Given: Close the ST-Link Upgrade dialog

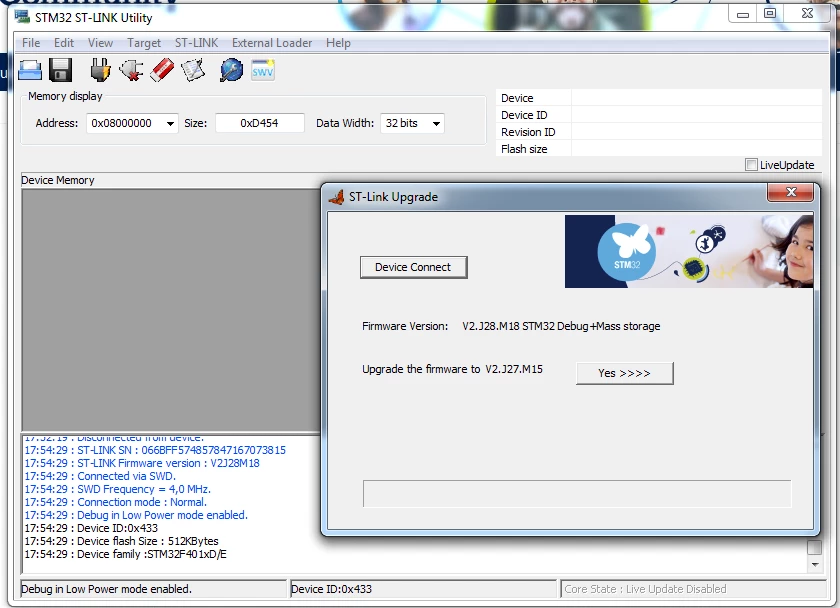Looking at the screenshot, I should point(791,192).
